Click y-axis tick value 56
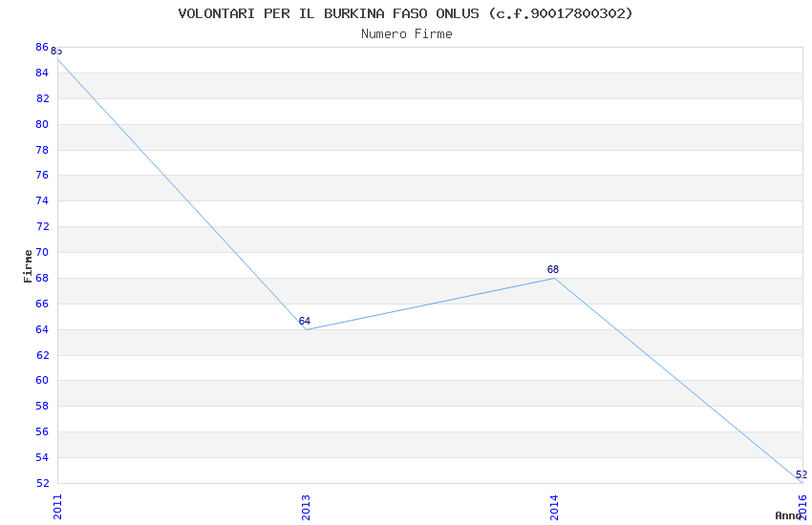Image resolution: width=812 pixels, height=525 pixels. point(42,431)
